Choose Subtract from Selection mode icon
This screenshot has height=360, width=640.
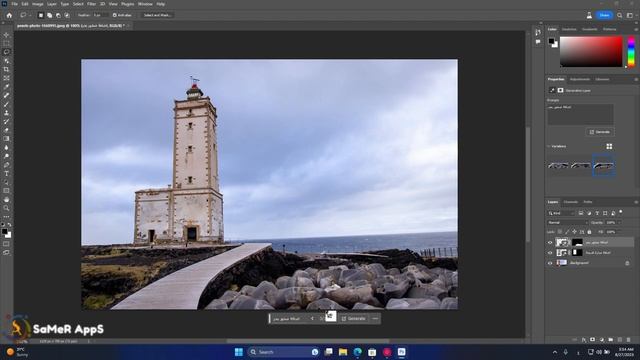point(58,15)
